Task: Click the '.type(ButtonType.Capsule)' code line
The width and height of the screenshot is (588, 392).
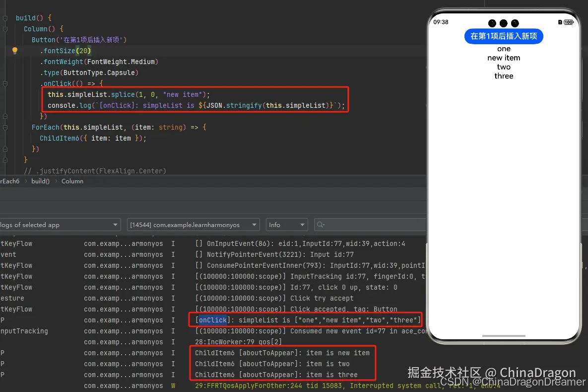Action: point(89,73)
